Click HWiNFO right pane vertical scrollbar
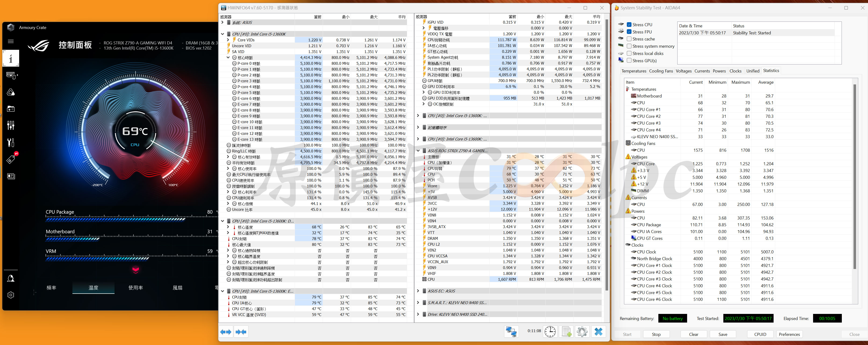Viewport: 868px width, 345px height. (x=607, y=155)
